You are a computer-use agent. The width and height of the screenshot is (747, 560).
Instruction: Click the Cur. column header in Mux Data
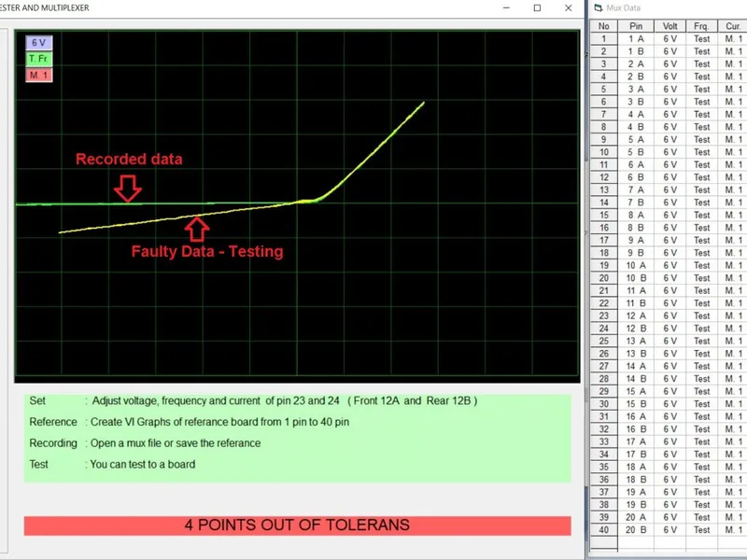pyautogui.click(x=732, y=26)
